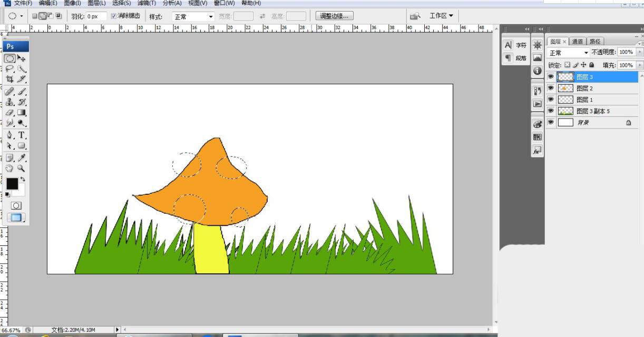Select the Pen tool

(x=9, y=135)
